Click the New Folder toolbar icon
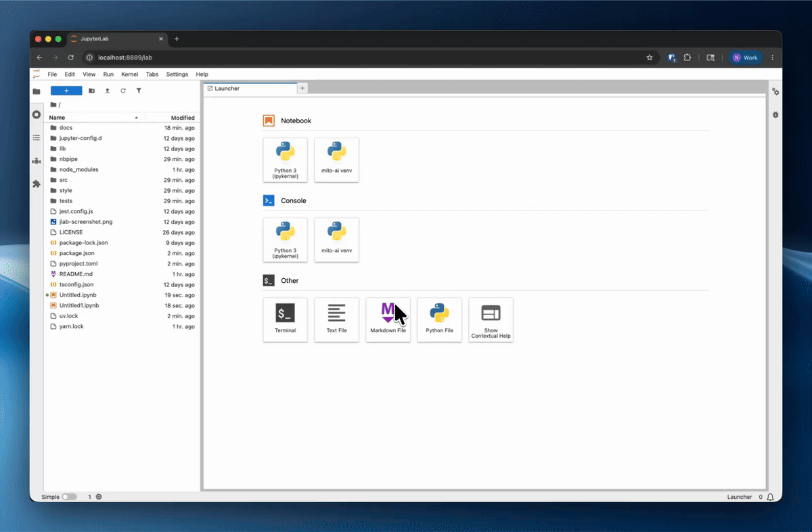Screen dimensions: 812x532 pos(92,91)
